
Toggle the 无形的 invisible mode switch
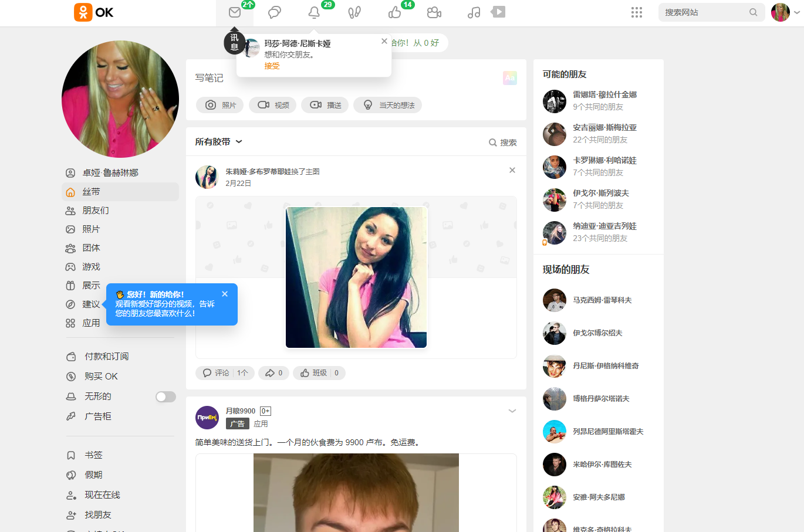pos(165,397)
